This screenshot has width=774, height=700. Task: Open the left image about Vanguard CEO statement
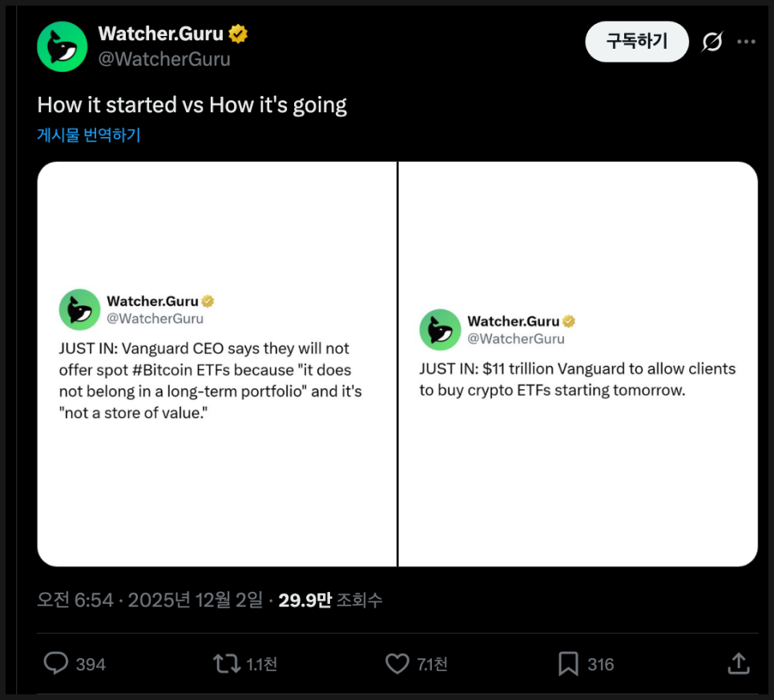pyautogui.click(x=217, y=364)
